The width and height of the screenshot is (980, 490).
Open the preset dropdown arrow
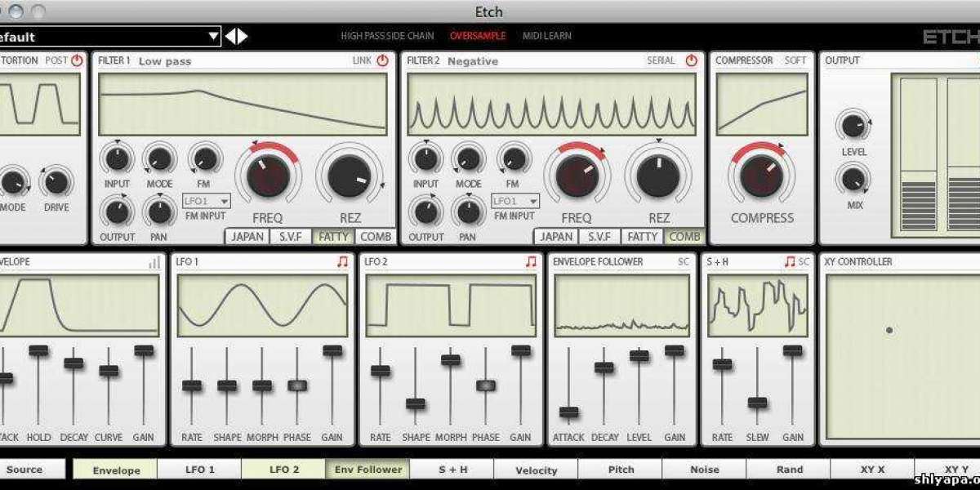213,36
